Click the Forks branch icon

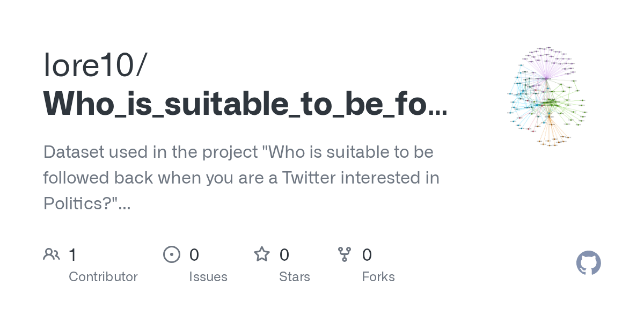coord(345,254)
